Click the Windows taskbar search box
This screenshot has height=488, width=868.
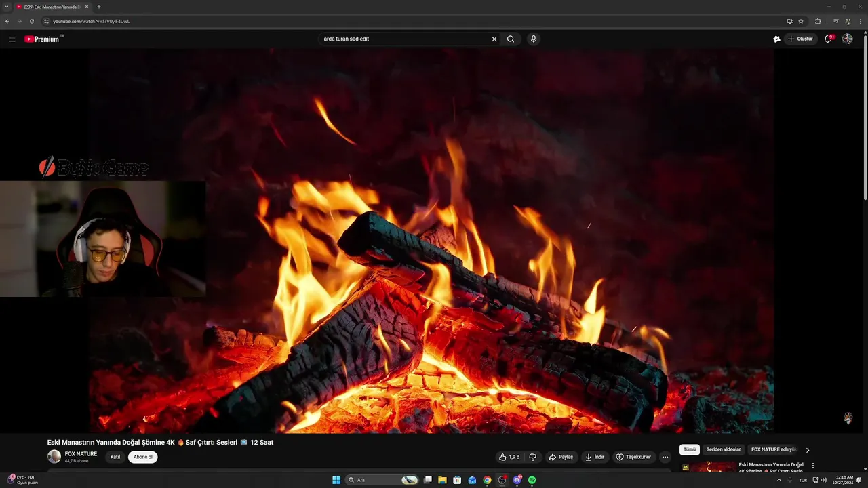pyautogui.click(x=382, y=480)
